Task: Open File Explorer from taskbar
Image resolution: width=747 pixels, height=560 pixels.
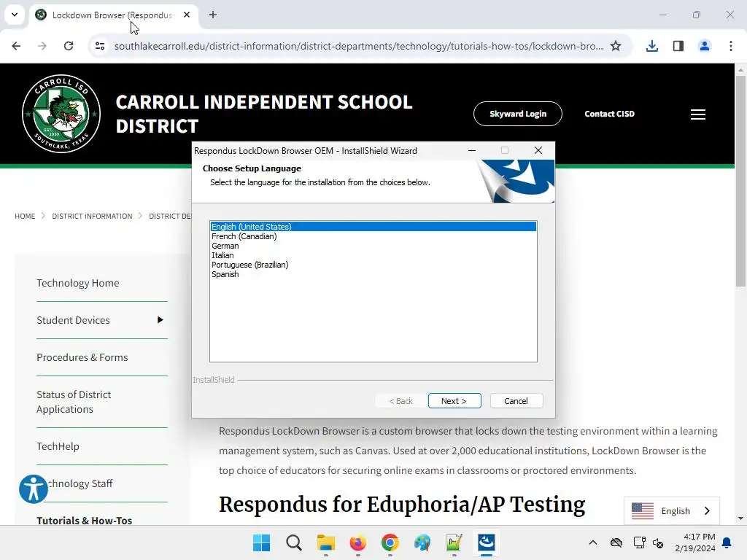Action: (326, 542)
